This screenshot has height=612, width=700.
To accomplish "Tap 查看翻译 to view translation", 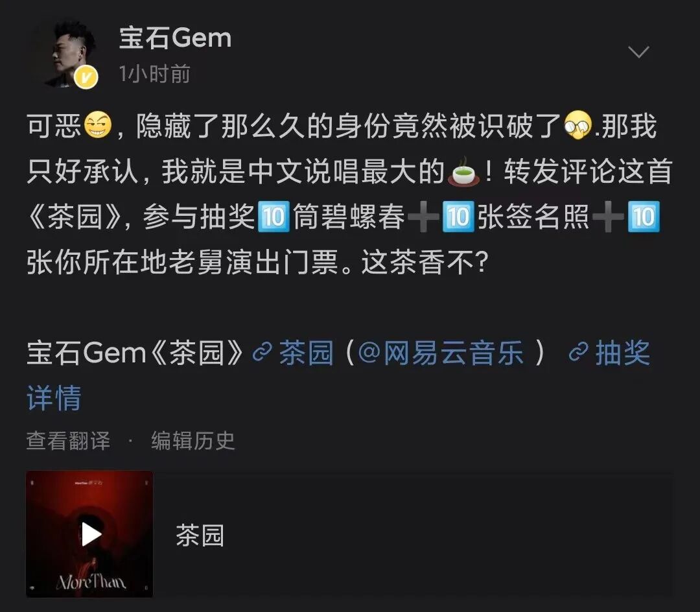I will 68,441.
